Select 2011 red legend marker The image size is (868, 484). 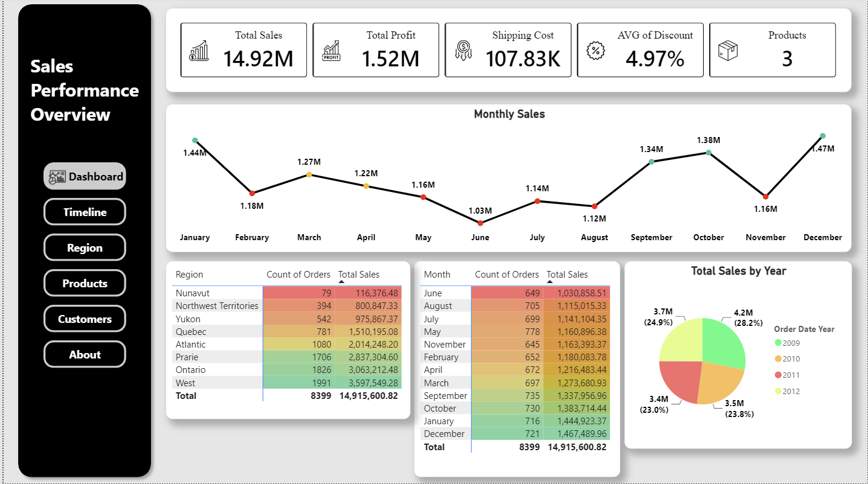coord(778,375)
